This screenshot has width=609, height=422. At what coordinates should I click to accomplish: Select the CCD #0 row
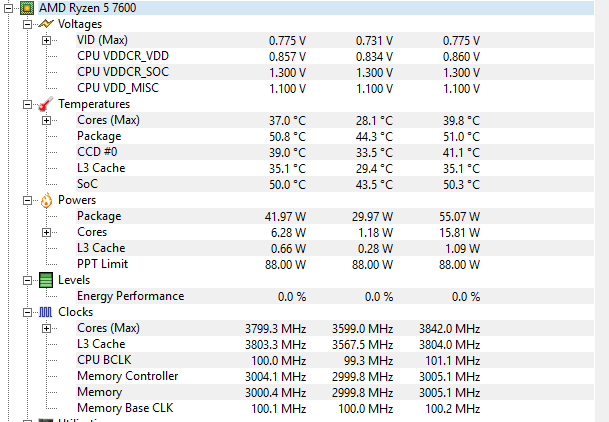coord(335,152)
